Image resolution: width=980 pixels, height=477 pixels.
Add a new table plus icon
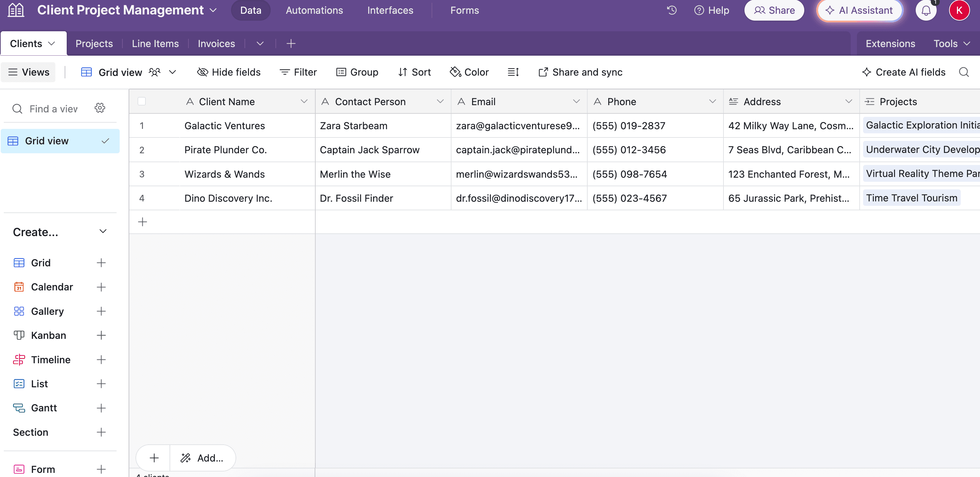291,44
